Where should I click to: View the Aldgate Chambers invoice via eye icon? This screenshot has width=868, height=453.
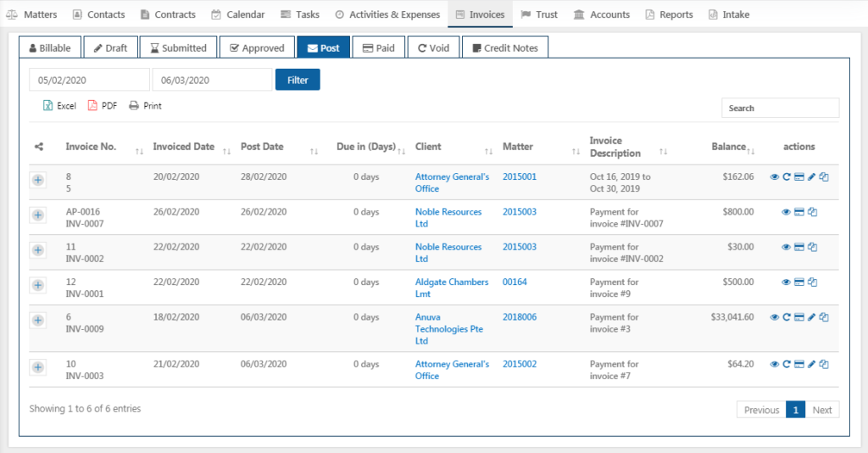[x=786, y=282]
